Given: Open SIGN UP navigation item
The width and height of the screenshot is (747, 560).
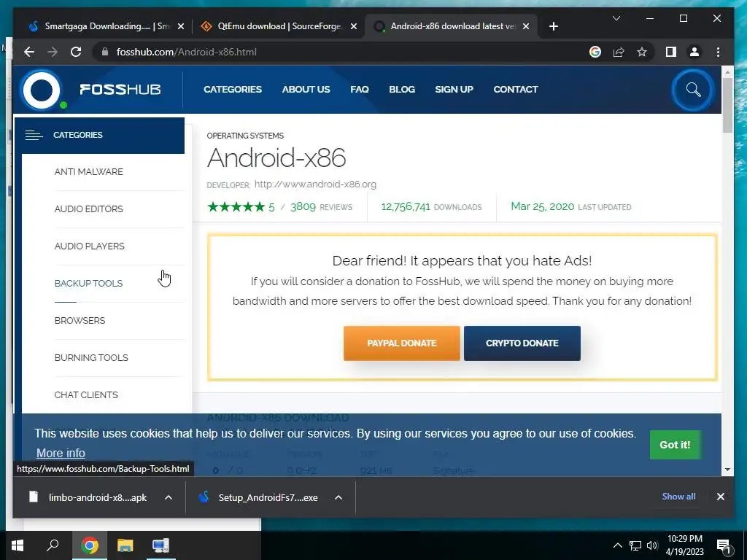Looking at the screenshot, I should (x=454, y=90).
